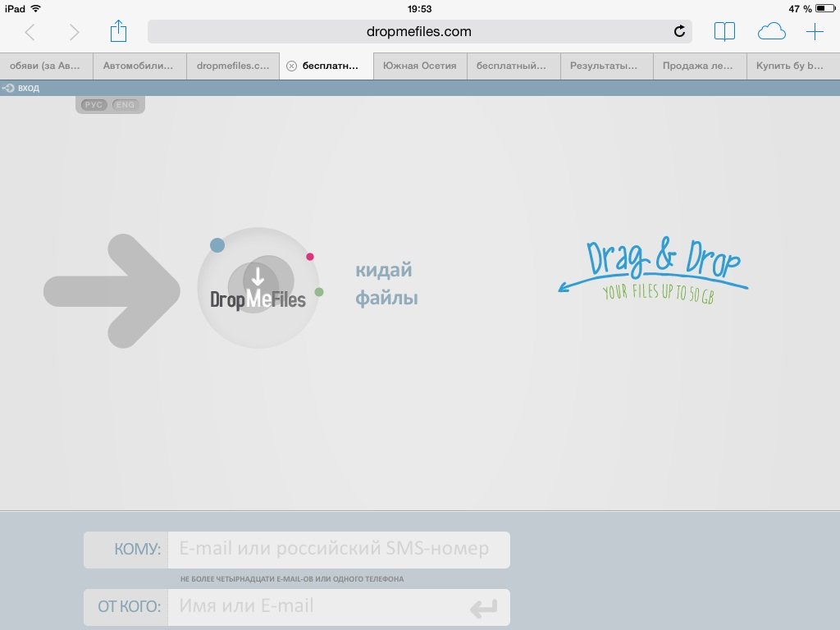The height and width of the screenshot is (630, 840).
Task: Focus the КОМУ recipient email field
Action: [338, 550]
